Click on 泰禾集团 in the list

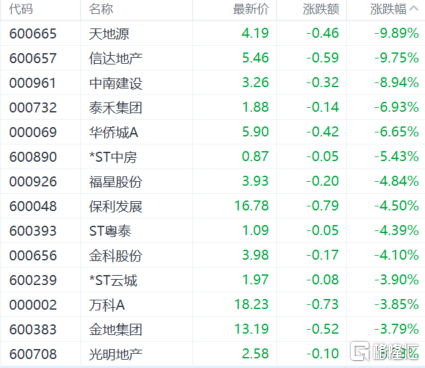point(115,108)
